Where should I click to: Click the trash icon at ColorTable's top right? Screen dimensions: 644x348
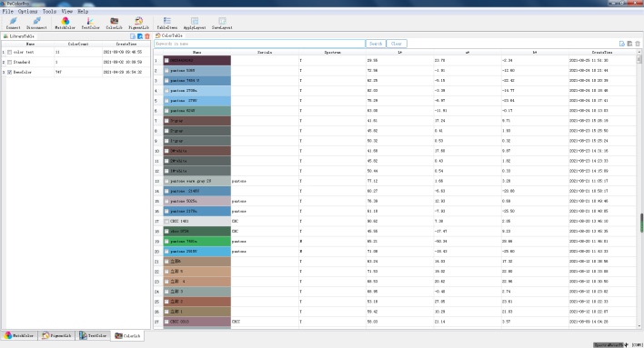[x=638, y=44]
